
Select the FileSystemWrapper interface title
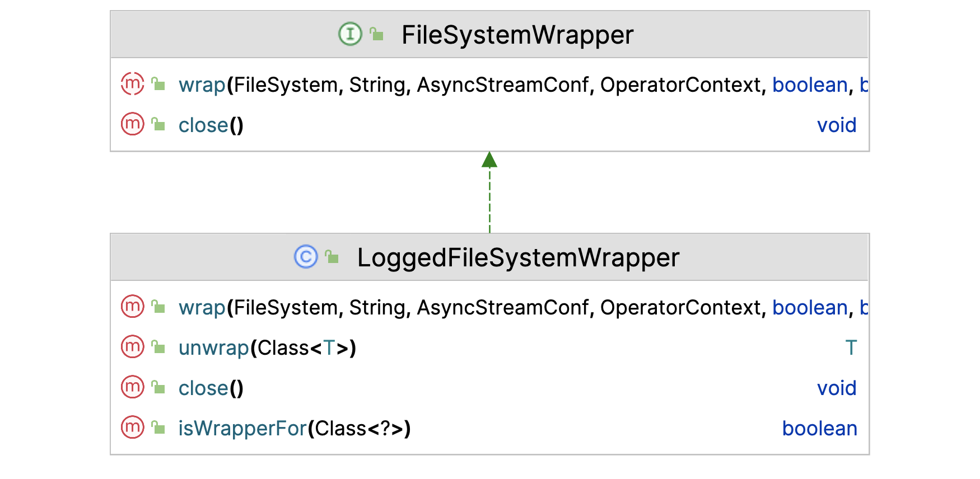click(x=517, y=35)
